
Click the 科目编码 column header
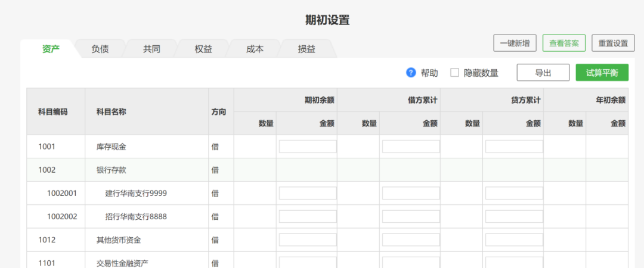point(53,112)
